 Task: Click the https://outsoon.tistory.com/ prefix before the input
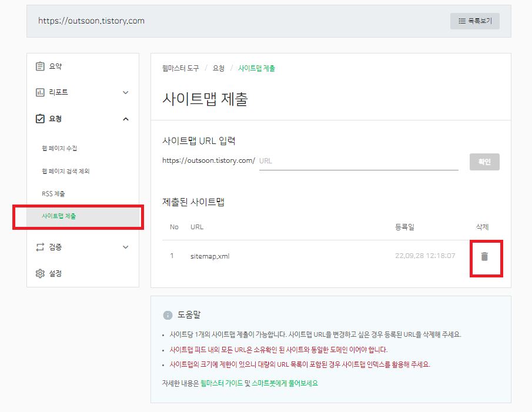click(209, 160)
